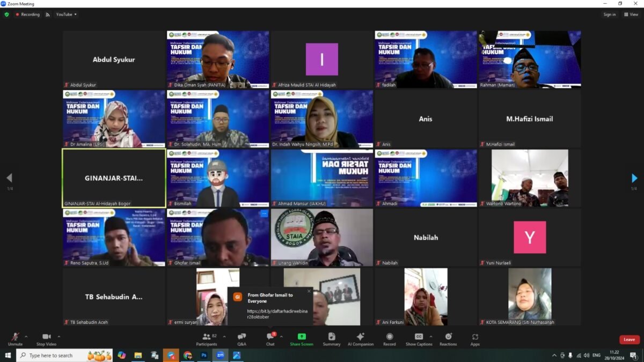644x362 pixels.
Task: Stop Video using the camera button
Action: [47, 338]
